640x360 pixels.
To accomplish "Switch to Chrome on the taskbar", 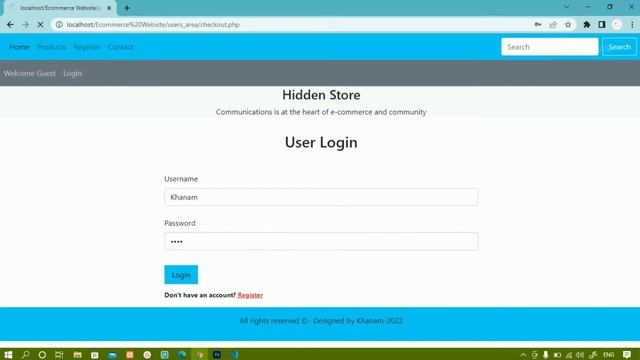I will coord(199,355).
